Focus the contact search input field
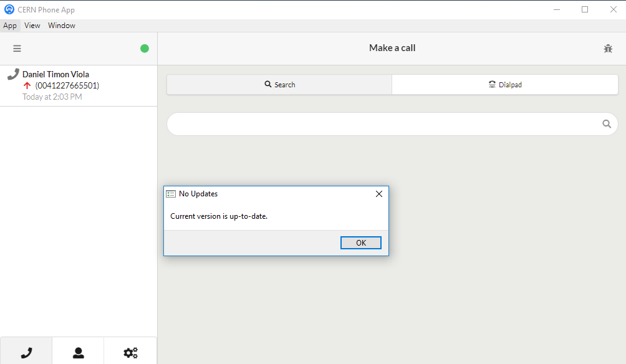Viewport: 626px width, 364px height. coord(383,124)
